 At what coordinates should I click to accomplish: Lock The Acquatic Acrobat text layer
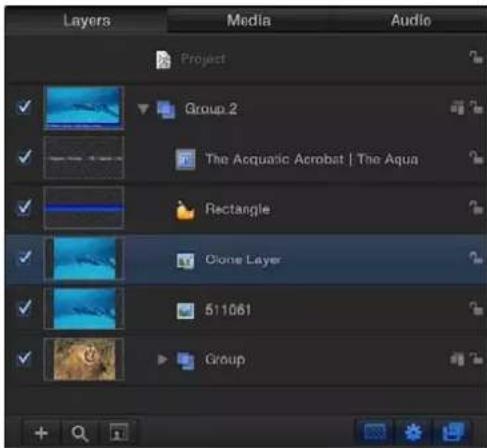click(x=476, y=157)
